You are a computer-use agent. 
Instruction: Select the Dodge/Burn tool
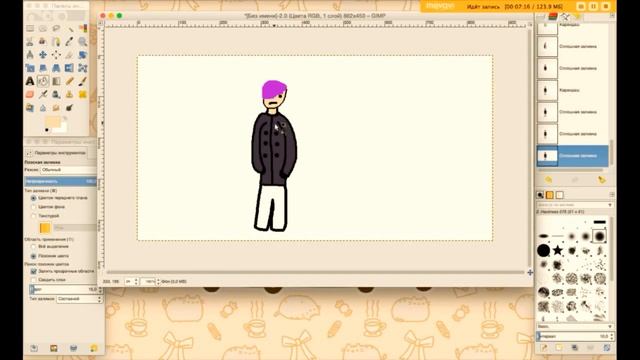tap(69, 107)
